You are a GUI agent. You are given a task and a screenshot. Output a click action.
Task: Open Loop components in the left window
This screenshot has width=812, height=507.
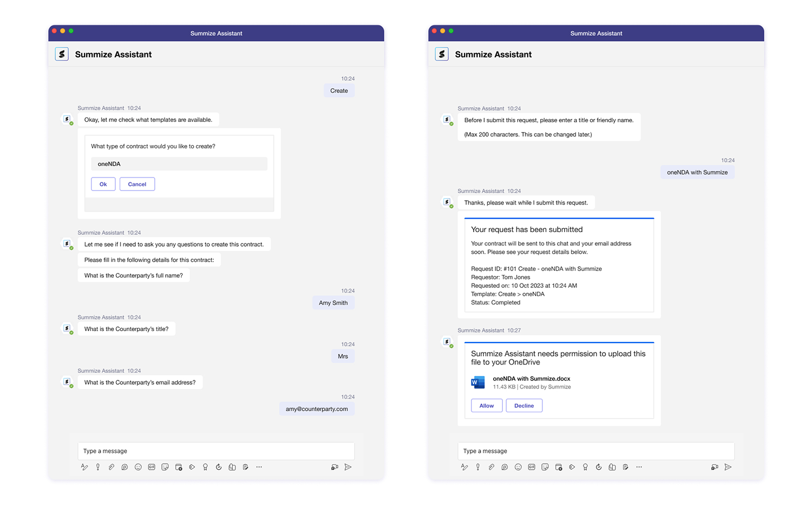coord(125,467)
